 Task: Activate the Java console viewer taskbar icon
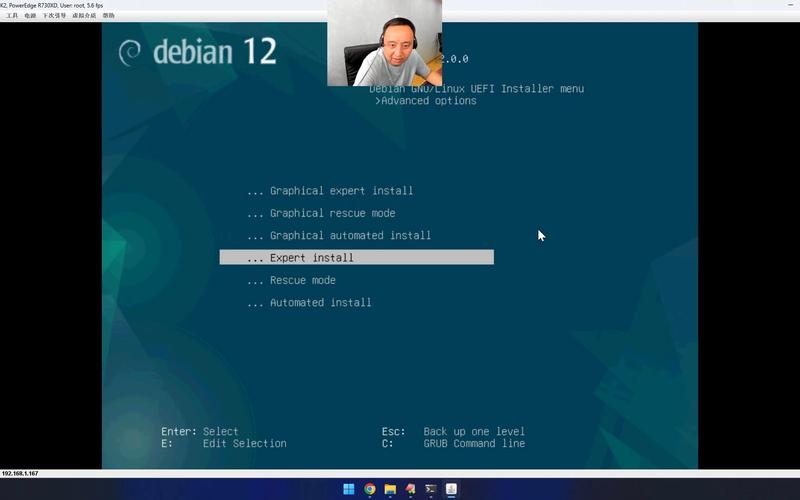pos(451,489)
